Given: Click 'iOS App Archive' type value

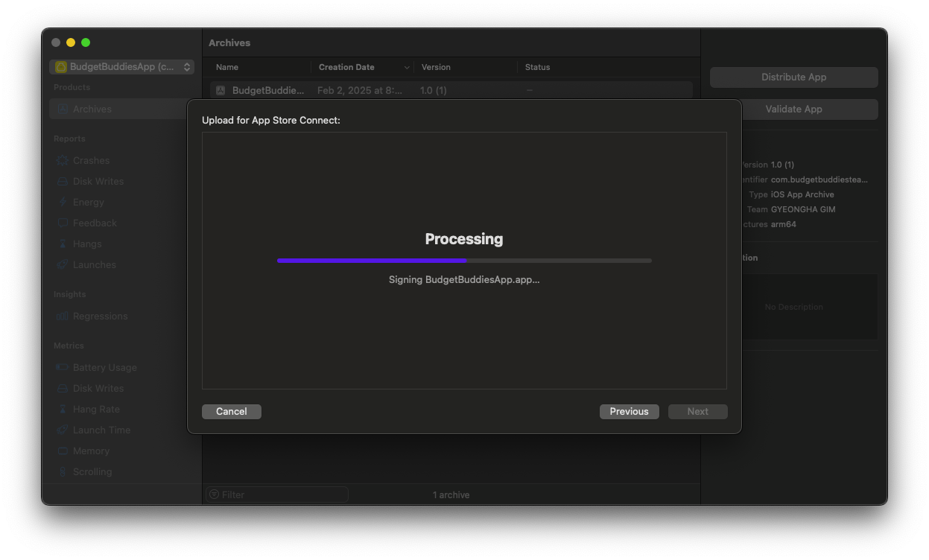Looking at the screenshot, I should point(802,194).
